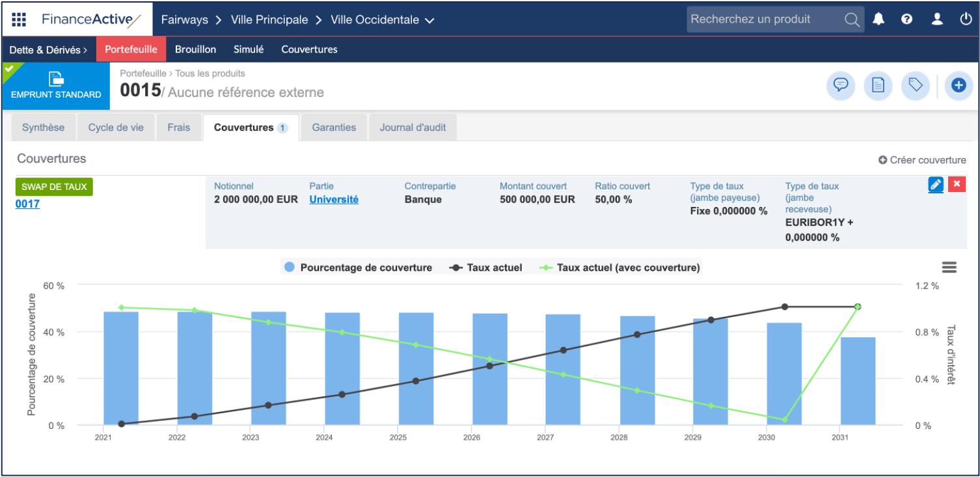Open the comments speech bubble icon
The height and width of the screenshot is (477, 980).
point(841,85)
